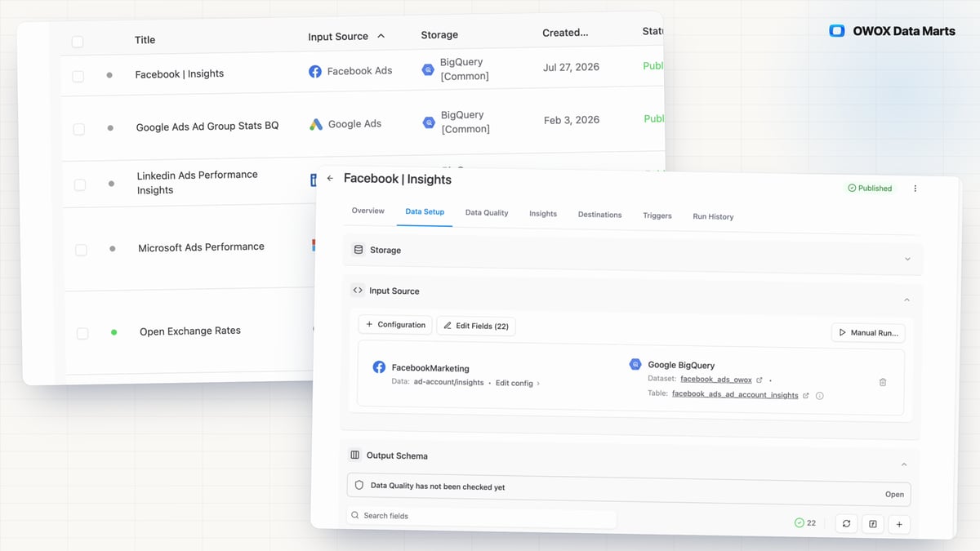Click the plus icon to add schema field
The image size is (980, 551).
tap(899, 524)
